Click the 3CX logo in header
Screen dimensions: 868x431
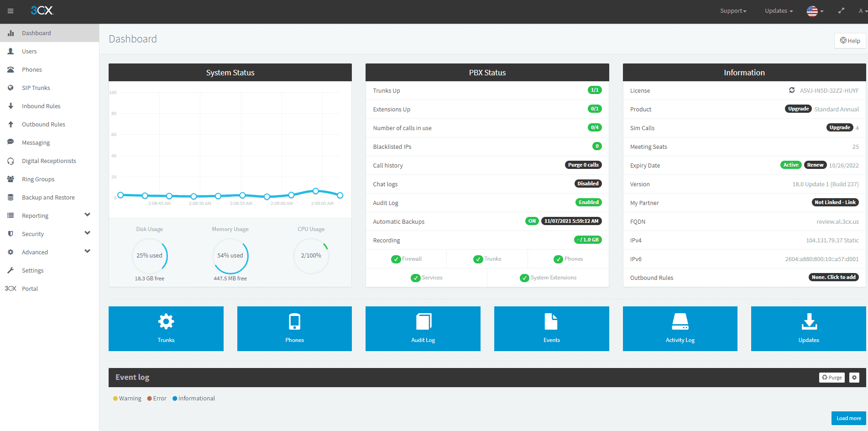click(x=42, y=11)
